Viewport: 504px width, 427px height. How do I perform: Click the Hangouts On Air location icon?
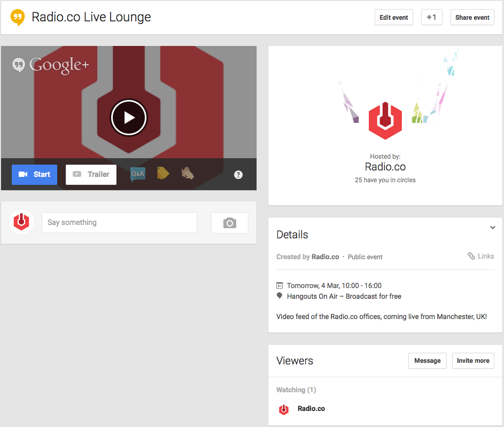point(280,296)
